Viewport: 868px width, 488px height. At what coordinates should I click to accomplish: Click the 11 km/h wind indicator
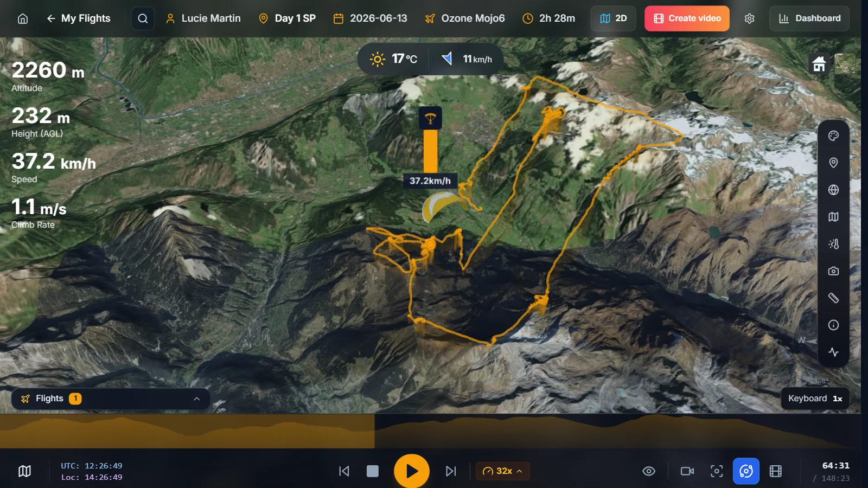pyautogui.click(x=467, y=59)
